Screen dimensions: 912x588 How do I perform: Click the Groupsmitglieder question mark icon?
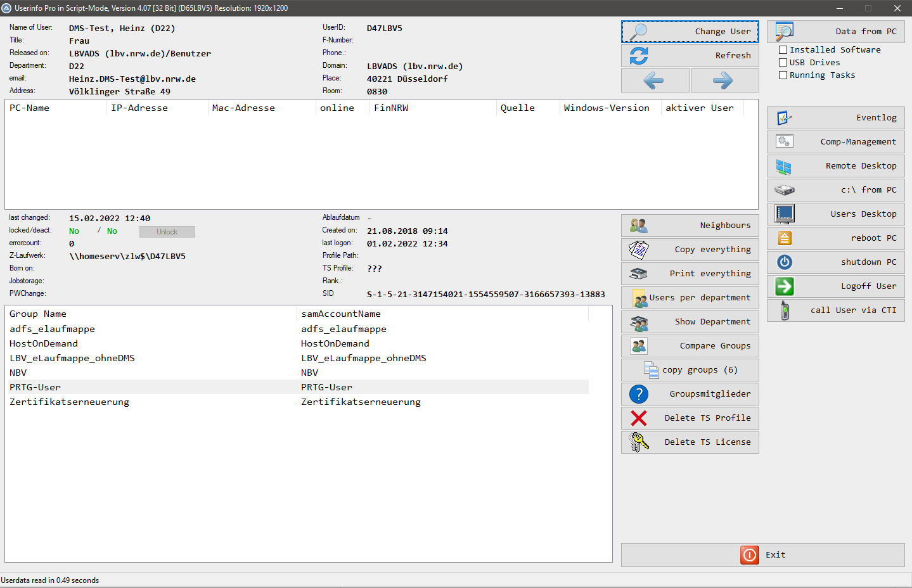(x=639, y=394)
